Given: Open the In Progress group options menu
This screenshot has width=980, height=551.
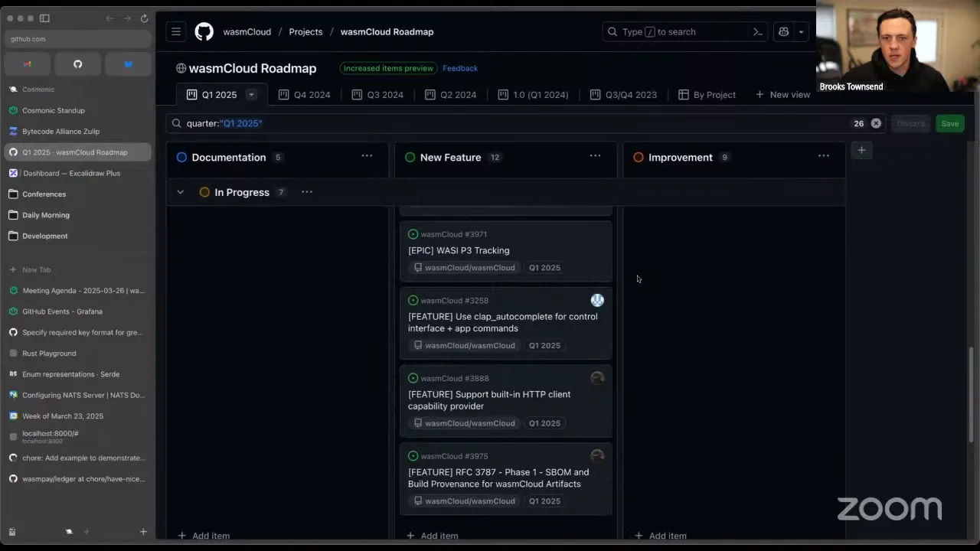Looking at the screenshot, I should pos(307,192).
